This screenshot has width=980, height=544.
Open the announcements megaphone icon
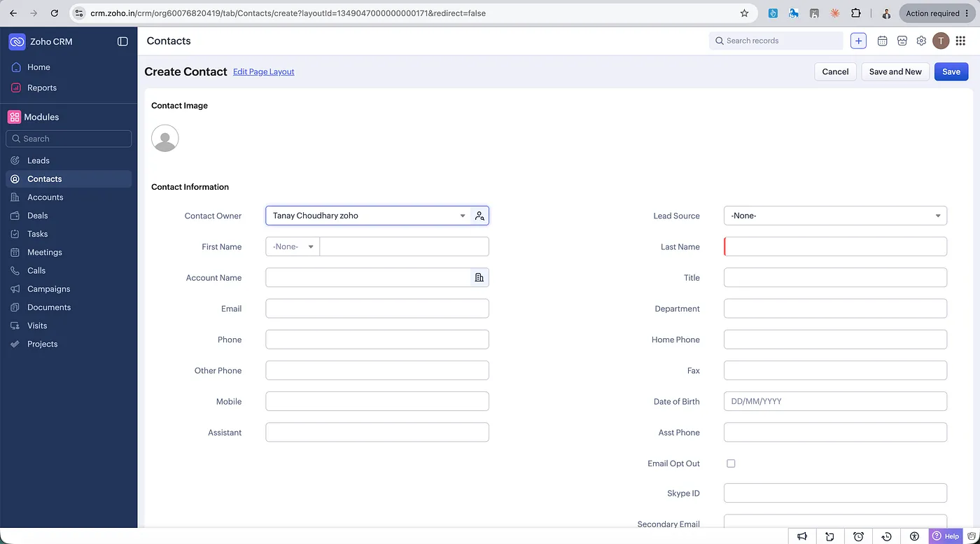coord(802,536)
